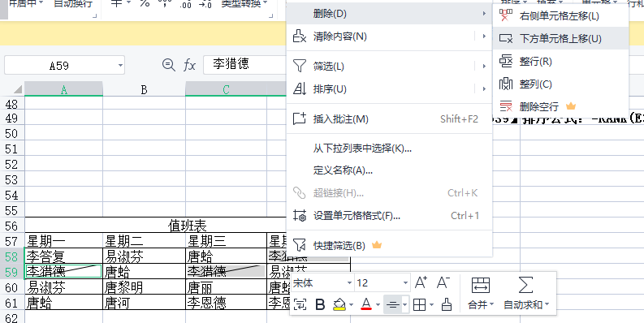Open the 宋体 font name dropdown
The width and height of the screenshot is (644, 323).
[x=349, y=282]
